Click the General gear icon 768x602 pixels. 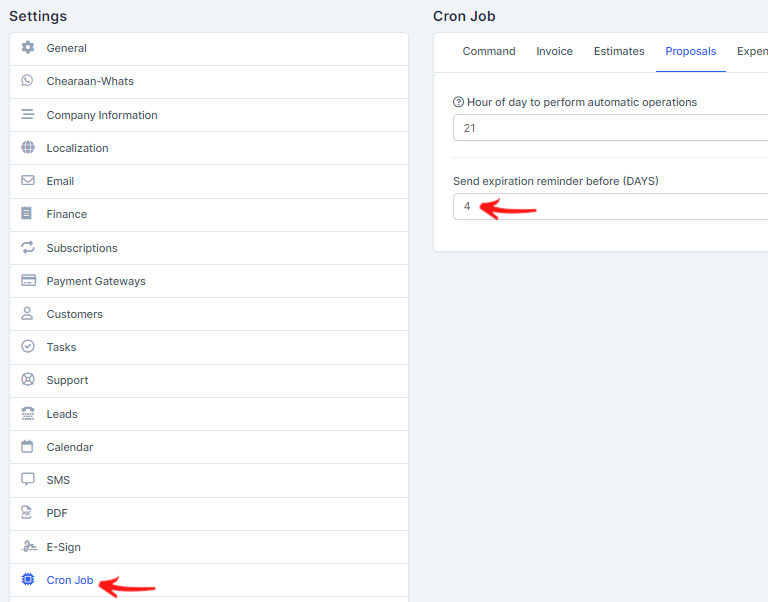click(28, 48)
